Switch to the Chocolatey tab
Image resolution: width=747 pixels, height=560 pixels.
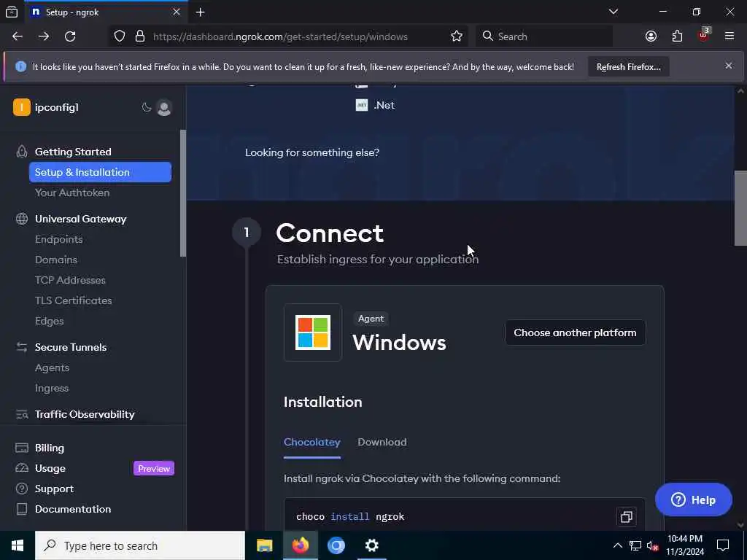312,443
